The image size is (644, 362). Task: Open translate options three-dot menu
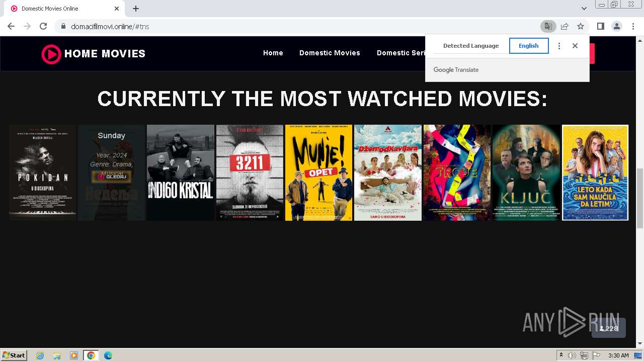[559, 46]
